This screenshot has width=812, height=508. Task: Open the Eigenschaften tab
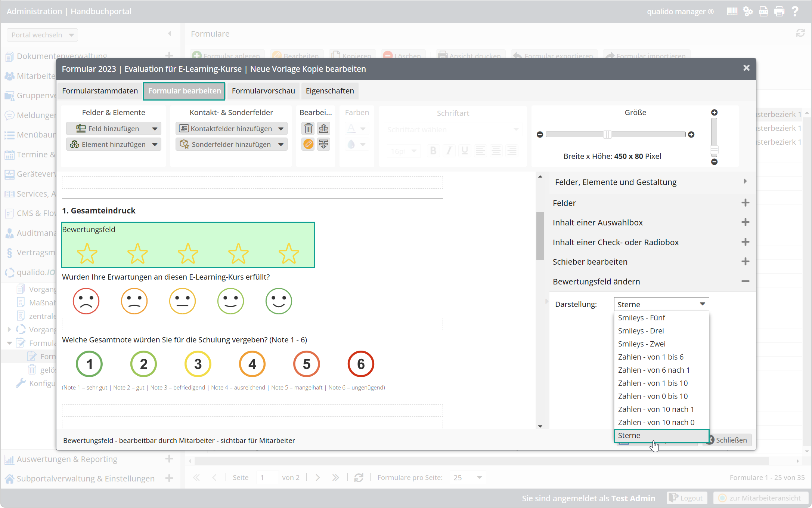[330, 91]
